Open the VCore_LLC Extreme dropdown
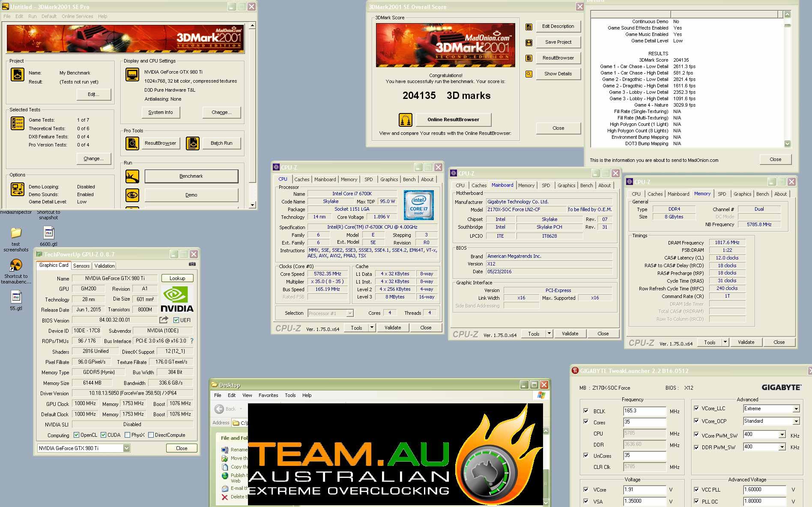Image resolution: width=812 pixels, height=507 pixels. pos(796,409)
